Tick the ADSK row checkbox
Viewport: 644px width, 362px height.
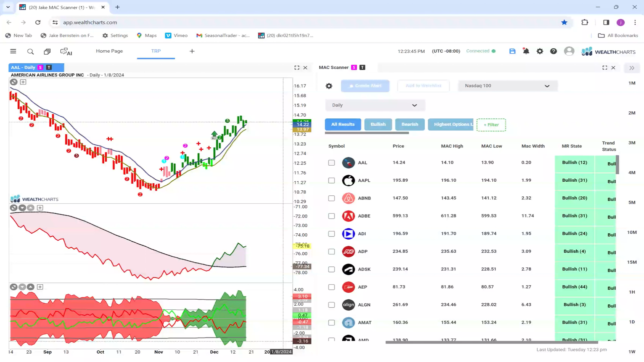click(x=331, y=269)
